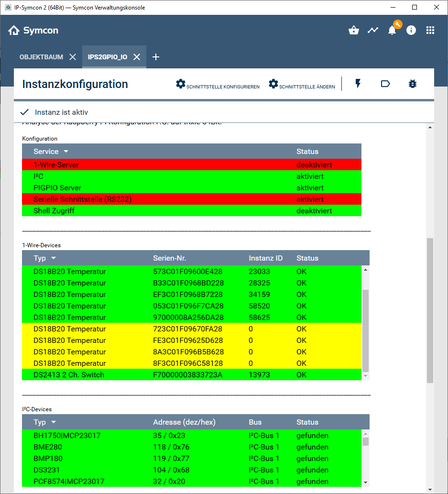Switch to the OBJEKTBAUM tab

coord(41,57)
